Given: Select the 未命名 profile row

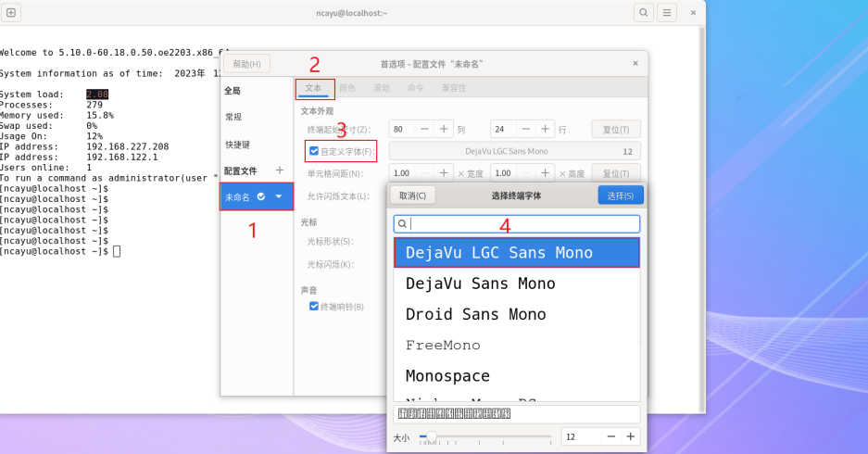Looking at the screenshot, I should coord(257,196).
